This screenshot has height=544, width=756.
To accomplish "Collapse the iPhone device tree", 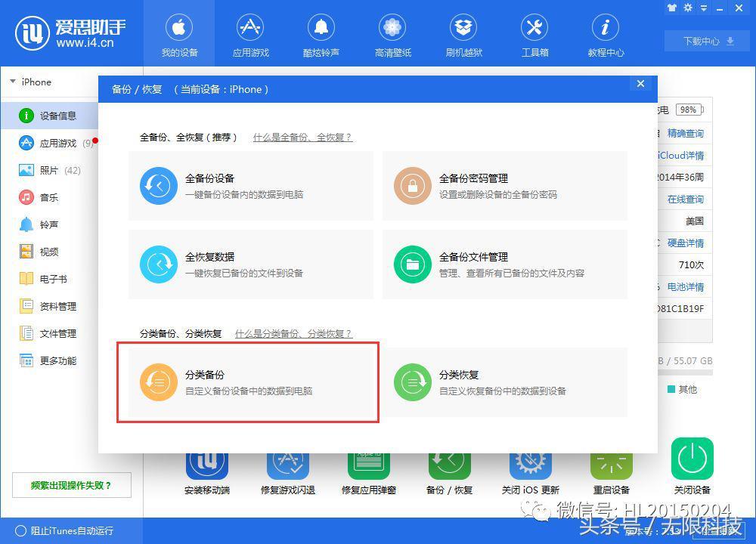I will pos(13,82).
